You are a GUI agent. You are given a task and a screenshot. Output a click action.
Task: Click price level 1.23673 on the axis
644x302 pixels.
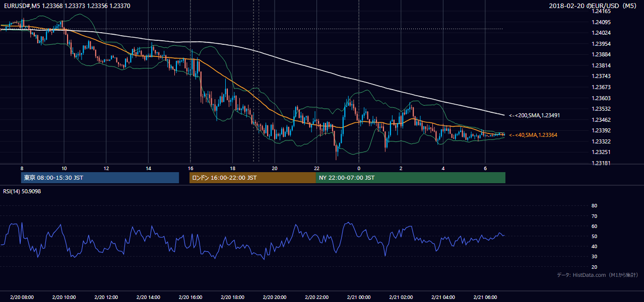(602, 87)
